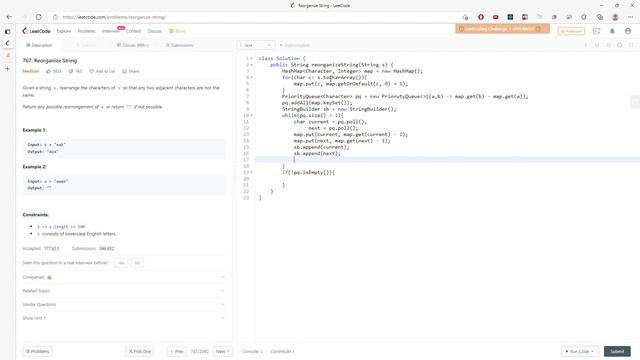This screenshot has height=360, width=640.
Task: Open the Problems list button at bottom
Action: tap(37, 351)
